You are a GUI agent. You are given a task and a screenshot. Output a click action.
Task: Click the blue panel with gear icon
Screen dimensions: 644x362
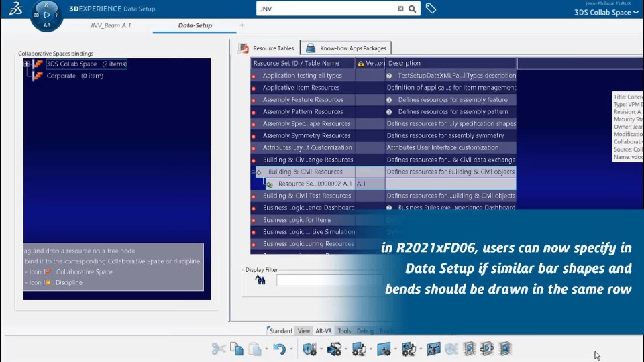[x=384, y=349]
